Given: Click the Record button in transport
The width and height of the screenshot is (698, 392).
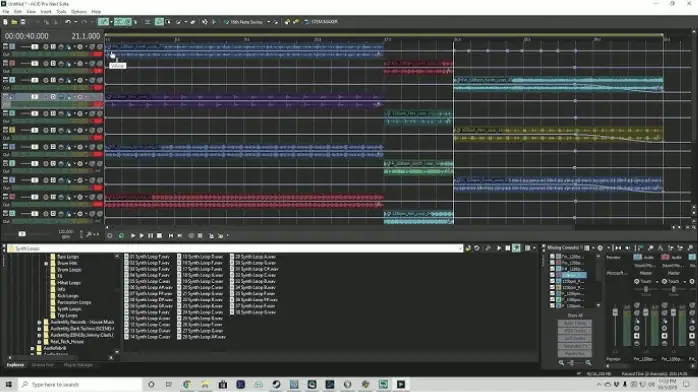Looking at the screenshot, I should (110, 236).
